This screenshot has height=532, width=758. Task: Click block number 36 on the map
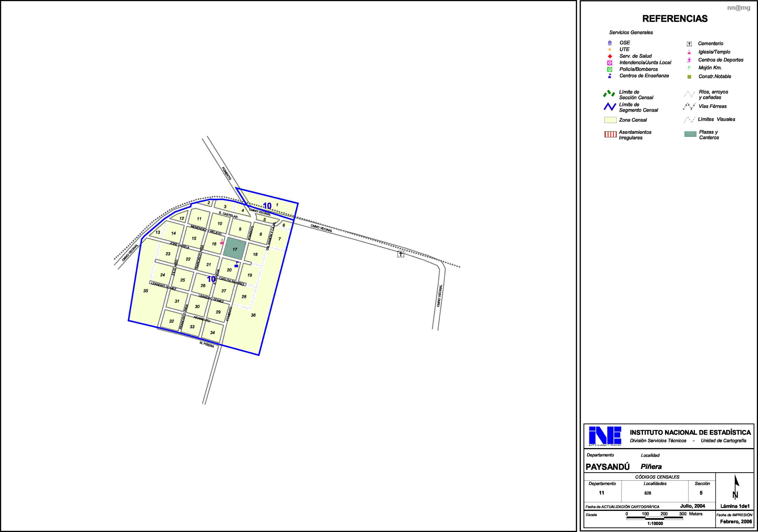[253, 315]
